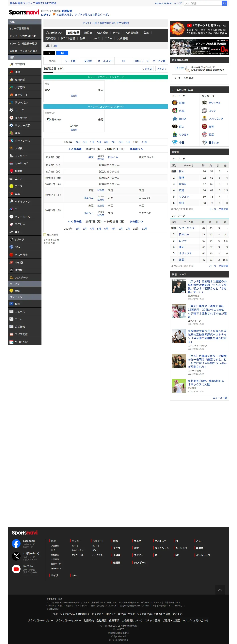The width and height of the screenshot is (237, 644).
Task: Click the 日本ハム logo in team list
Action: (204, 142)
